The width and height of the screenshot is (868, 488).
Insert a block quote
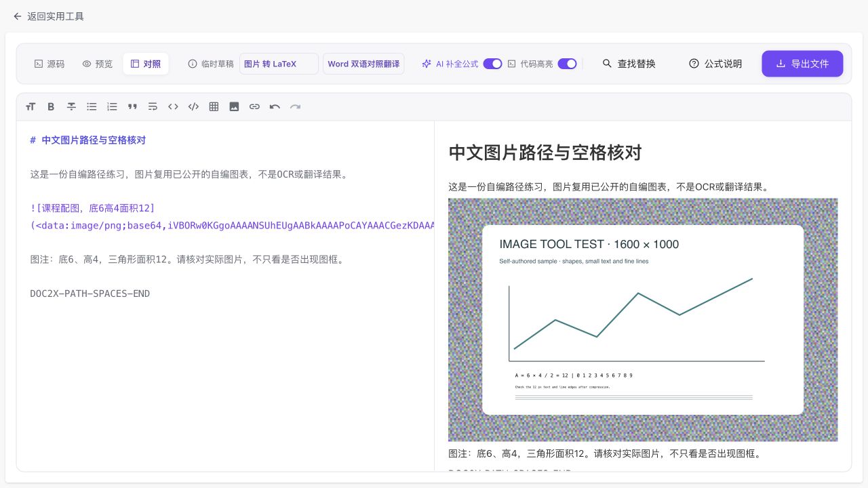[x=132, y=106]
